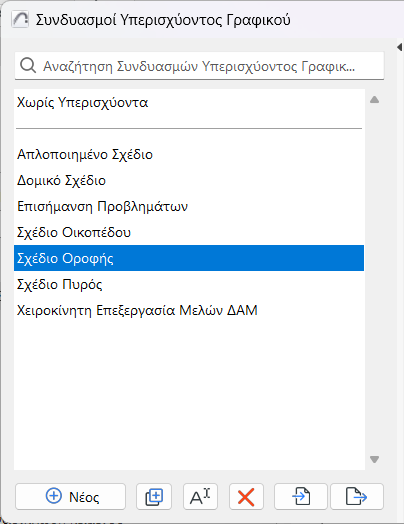
Task: Click the list scroll up arrow
Action: click(375, 100)
